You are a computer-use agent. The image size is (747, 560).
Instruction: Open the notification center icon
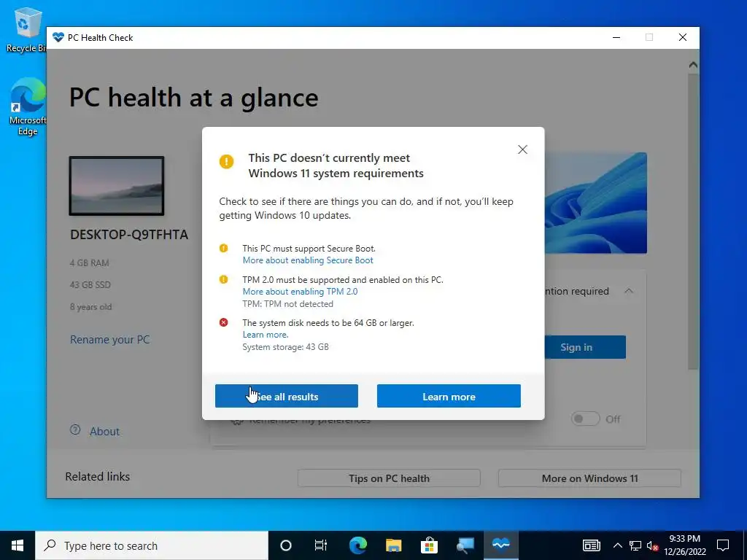[723, 545]
